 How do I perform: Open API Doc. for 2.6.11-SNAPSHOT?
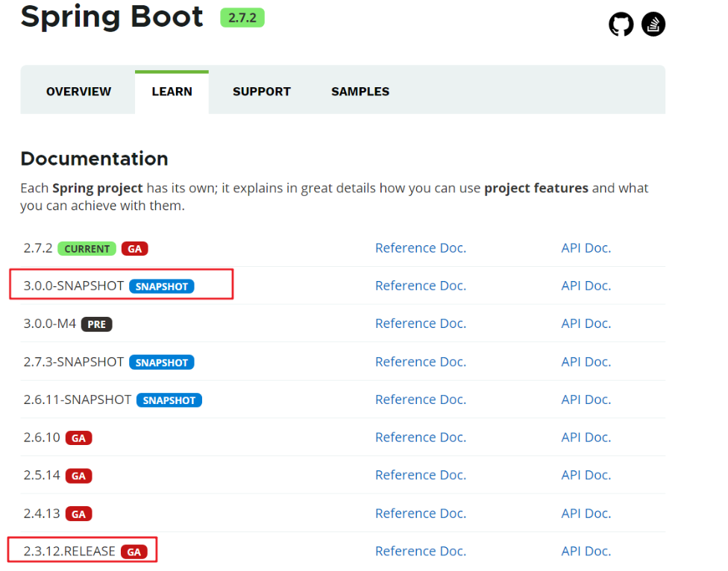tap(586, 400)
